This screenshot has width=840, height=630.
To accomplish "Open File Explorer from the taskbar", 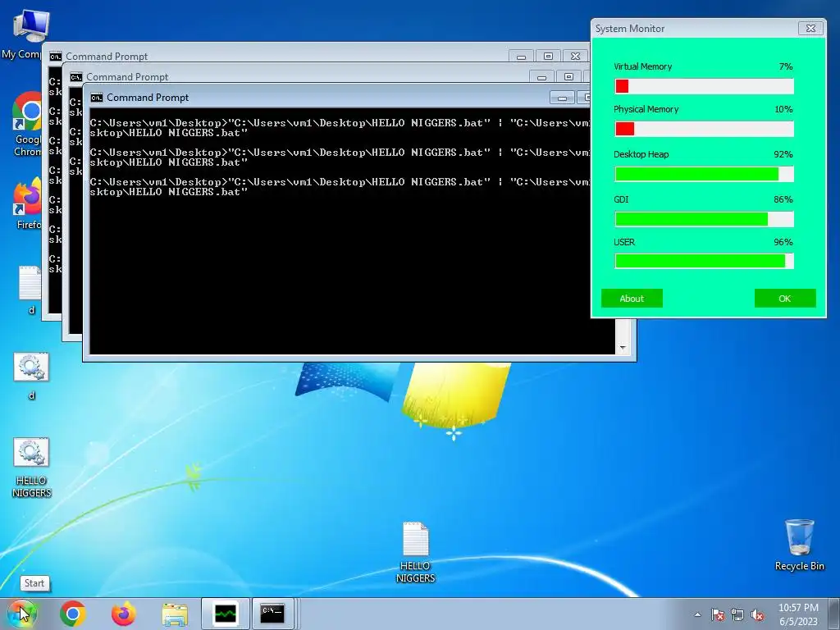I will click(175, 614).
